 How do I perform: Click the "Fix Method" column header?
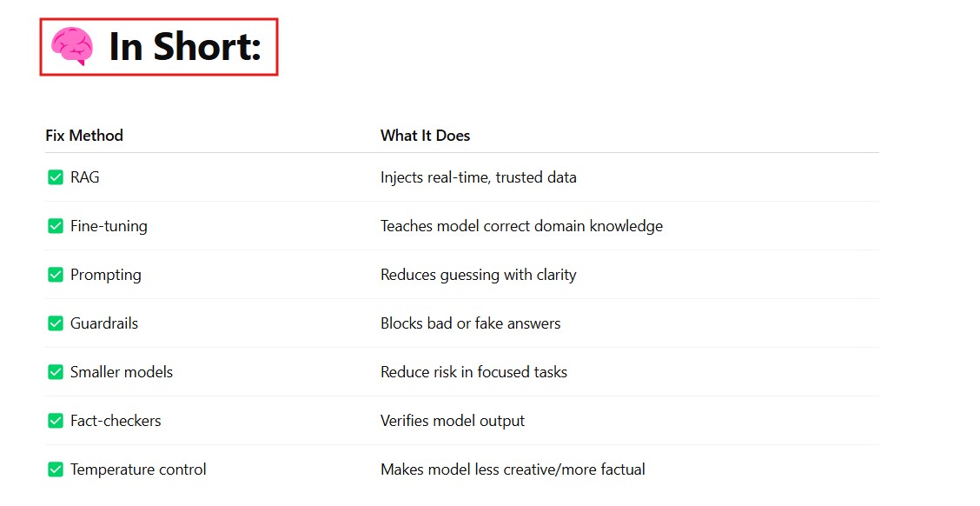84,136
